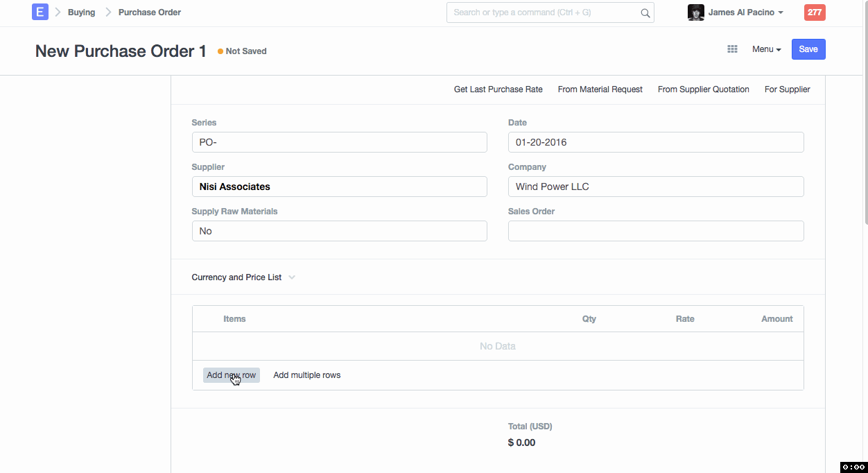
Task: Click the ERPNext home logo icon
Action: [40, 12]
